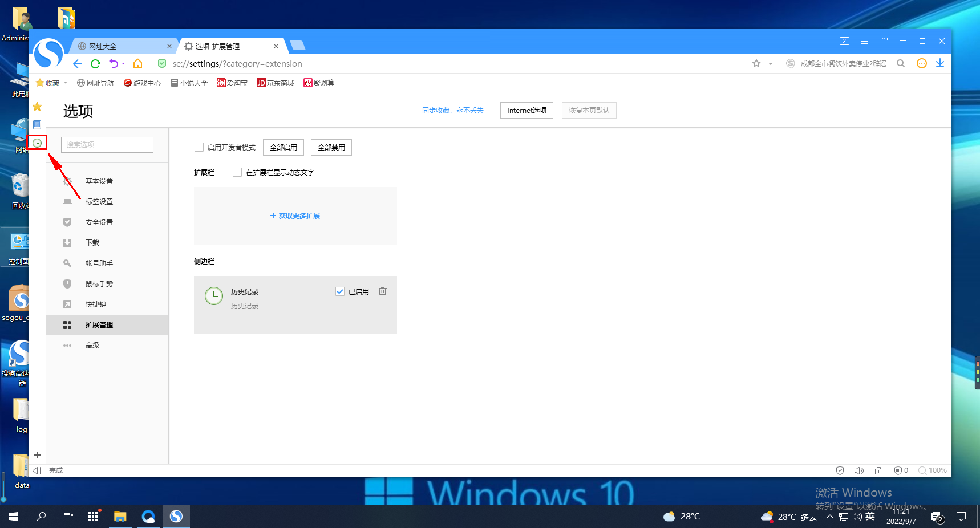980x528 pixels.
Task: Focus the 搜索选项 search field
Action: click(107, 145)
